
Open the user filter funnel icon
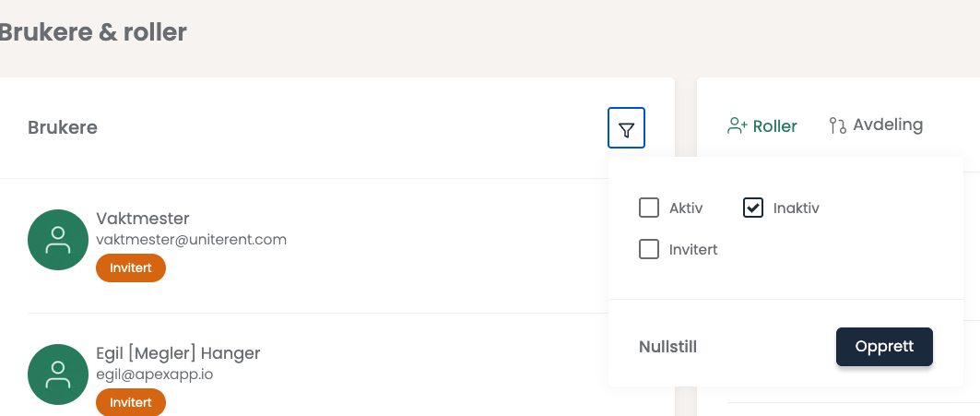click(x=626, y=128)
